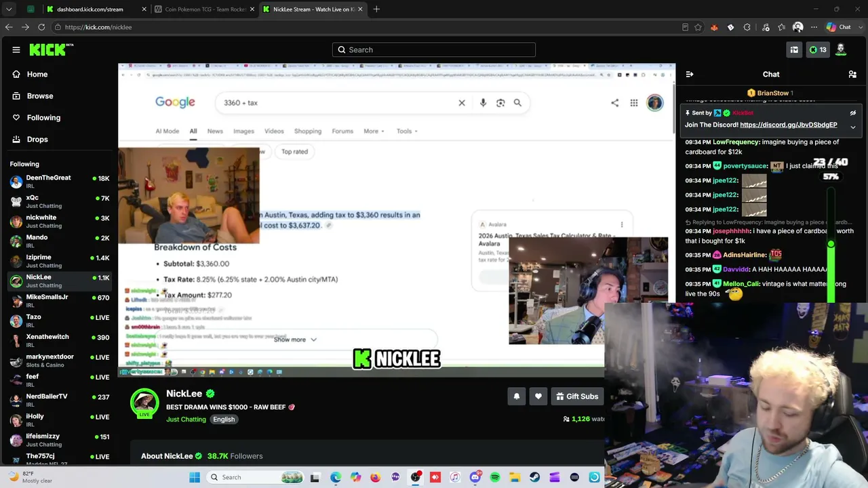The width and height of the screenshot is (868, 488).
Task: Click the Kick logo
Action: click(x=51, y=49)
